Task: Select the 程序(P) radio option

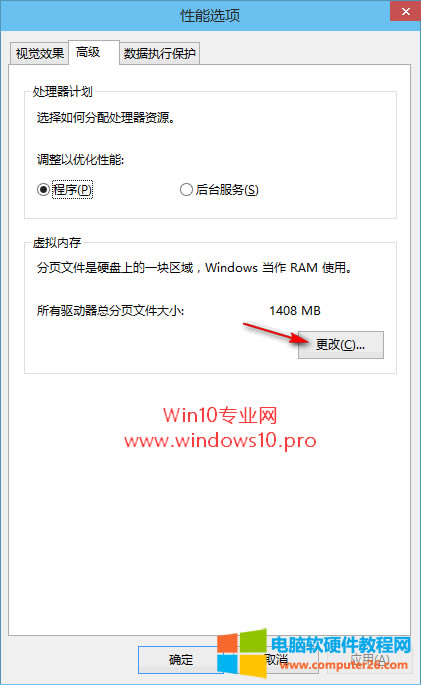Action: tap(65, 190)
